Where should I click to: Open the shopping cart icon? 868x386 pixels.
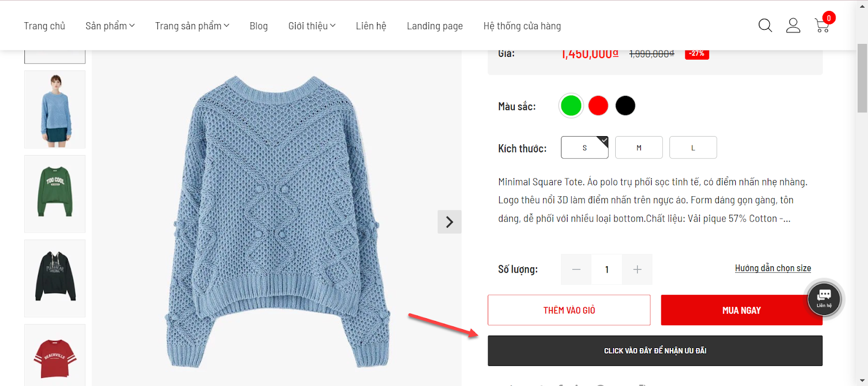click(822, 25)
